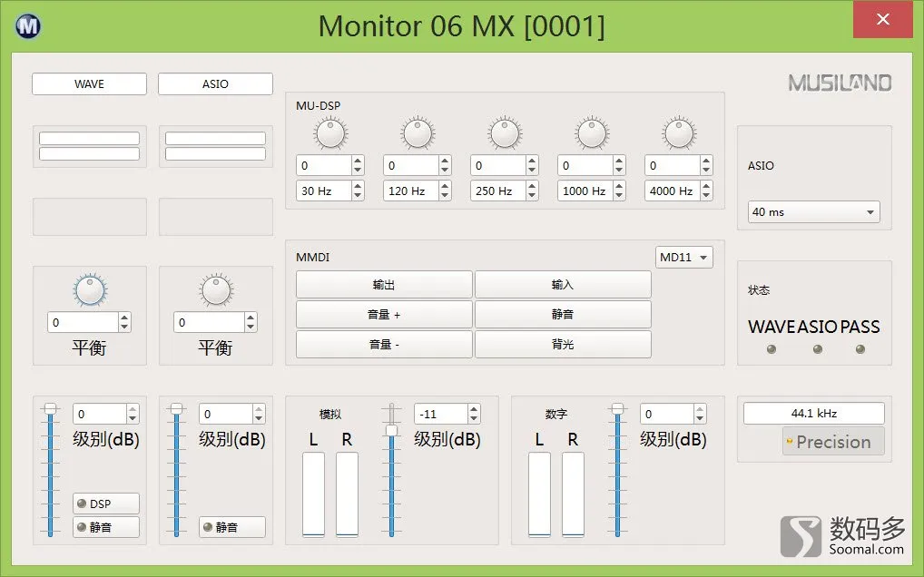The image size is (924, 577).
Task: Decrease the ASIO 级别(dB) value
Action: [259, 418]
